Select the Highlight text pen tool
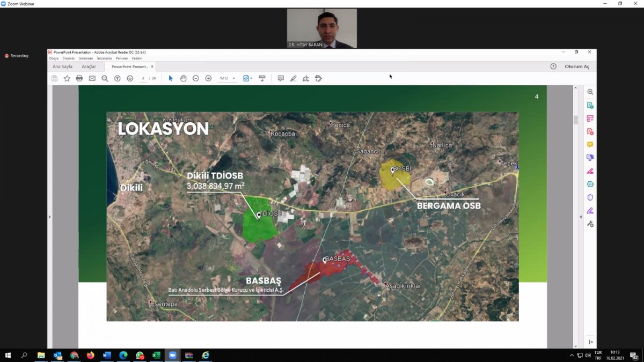Screen dimensions: 644x362 tap(293, 78)
